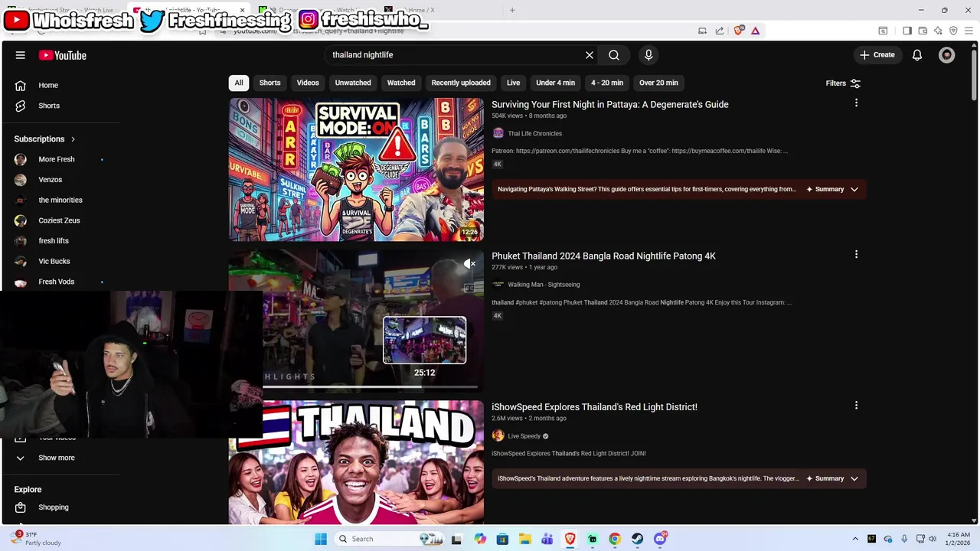Viewport: 980px width, 551px height.
Task: Open Brave browser main menu
Action: click(969, 31)
